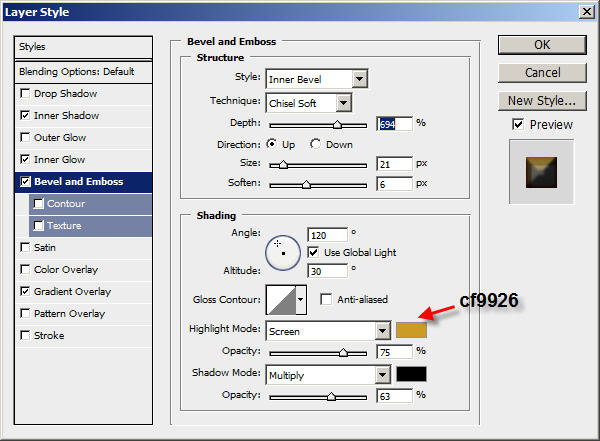Enable the Satin checkbox
Viewport: 600px width, 441px height.
tap(25, 247)
